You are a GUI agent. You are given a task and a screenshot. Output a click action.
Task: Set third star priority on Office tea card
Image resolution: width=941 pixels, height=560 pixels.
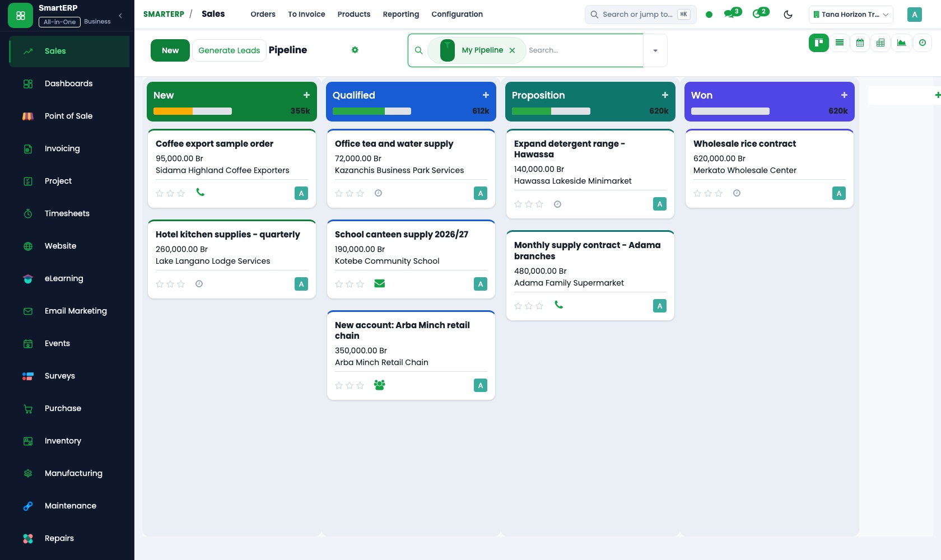point(360,193)
